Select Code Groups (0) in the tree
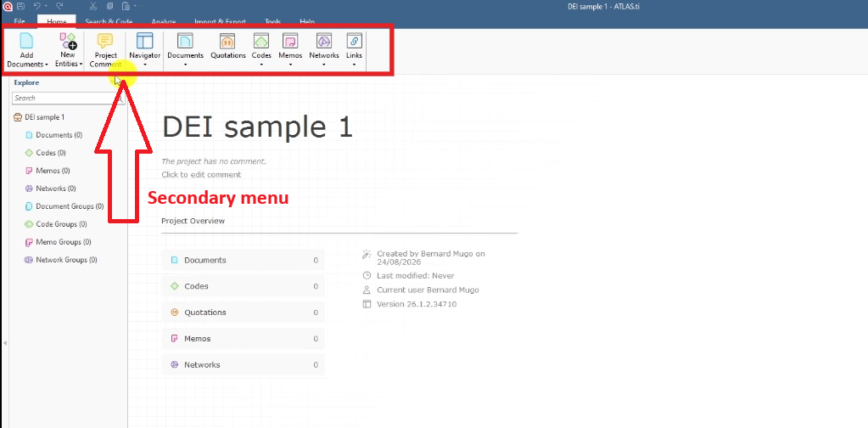Screen dimensions: 868x428 (x=56, y=224)
